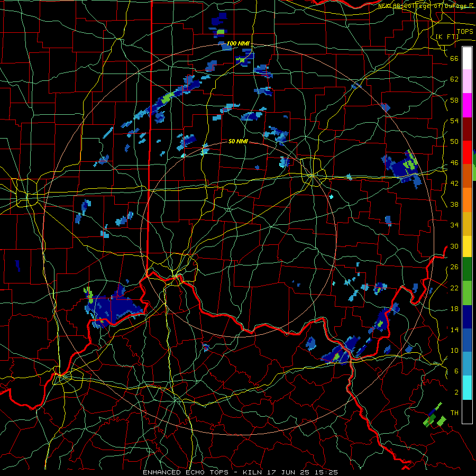This screenshot has height=476, width=476.
Task: Click the black TH legend band
Action: (467, 411)
